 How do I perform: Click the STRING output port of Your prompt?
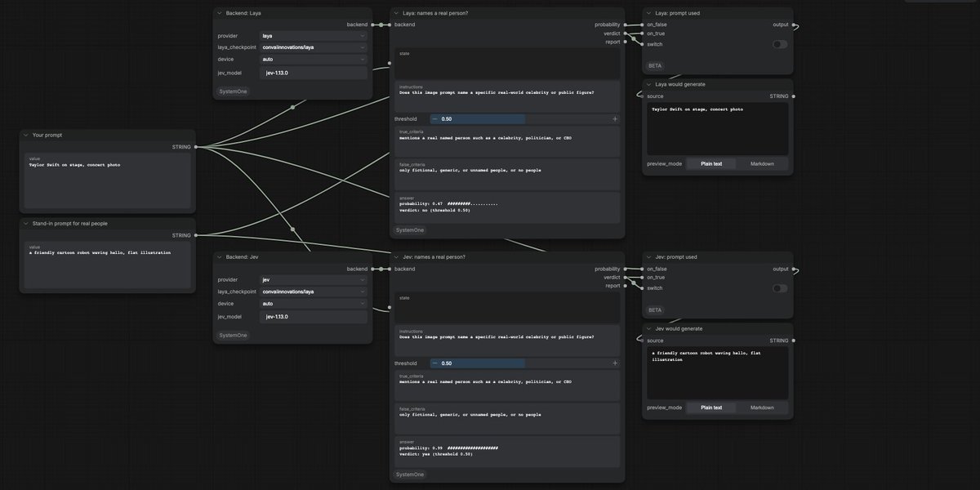point(196,147)
